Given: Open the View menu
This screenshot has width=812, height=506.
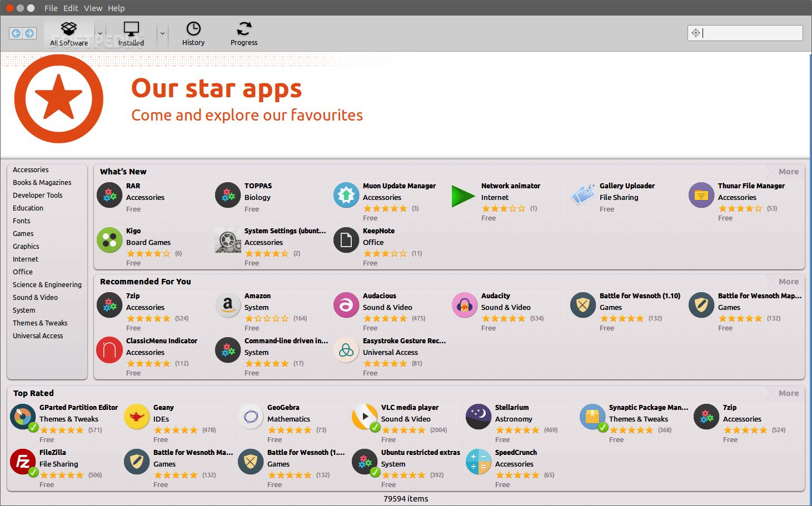Looking at the screenshot, I should pos(93,8).
